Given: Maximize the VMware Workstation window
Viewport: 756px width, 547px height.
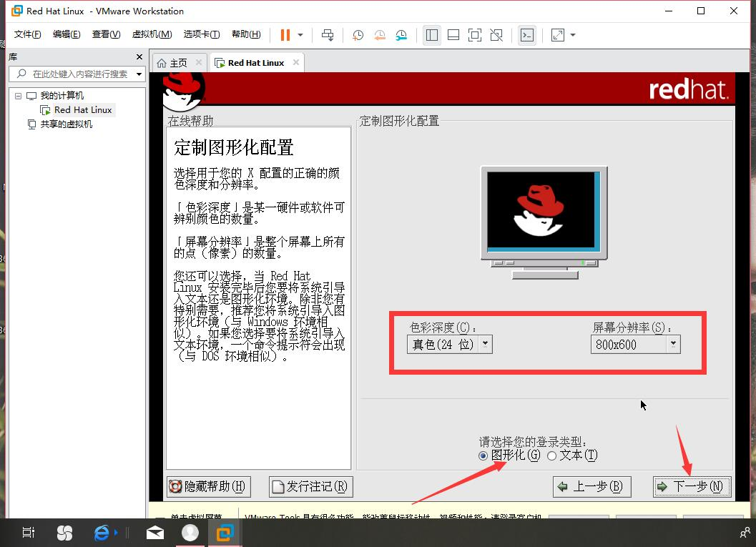Looking at the screenshot, I should coord(701,11).
